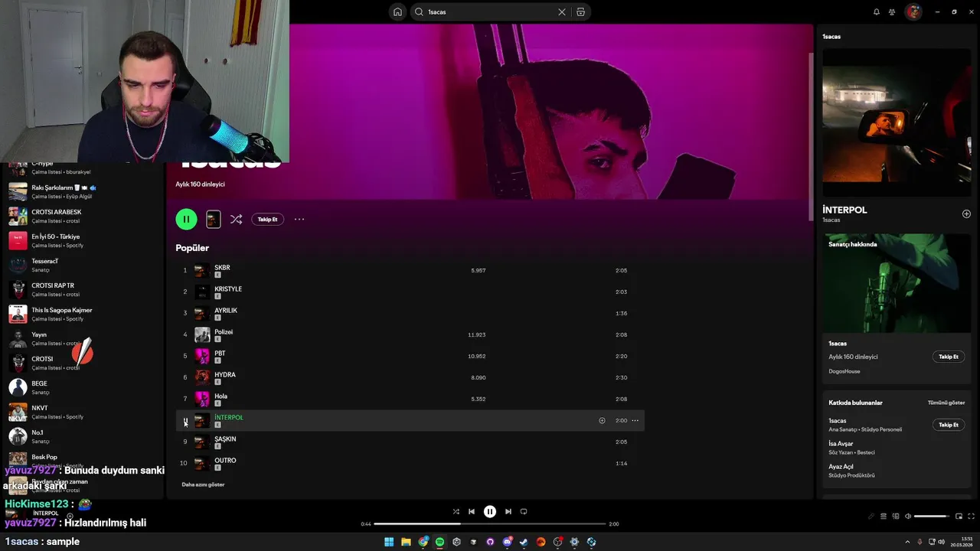Toggle repeat in the bottom player
The image size is (980, 551).
tap(524, 511)
